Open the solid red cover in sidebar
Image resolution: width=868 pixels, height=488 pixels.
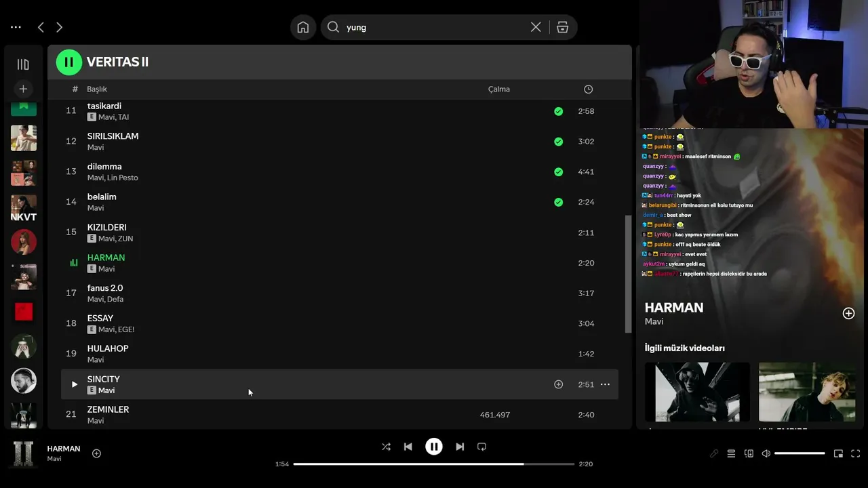24,311
